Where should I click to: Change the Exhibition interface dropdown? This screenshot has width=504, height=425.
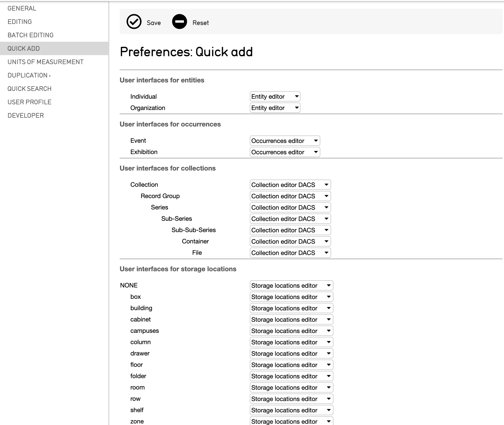285,152
